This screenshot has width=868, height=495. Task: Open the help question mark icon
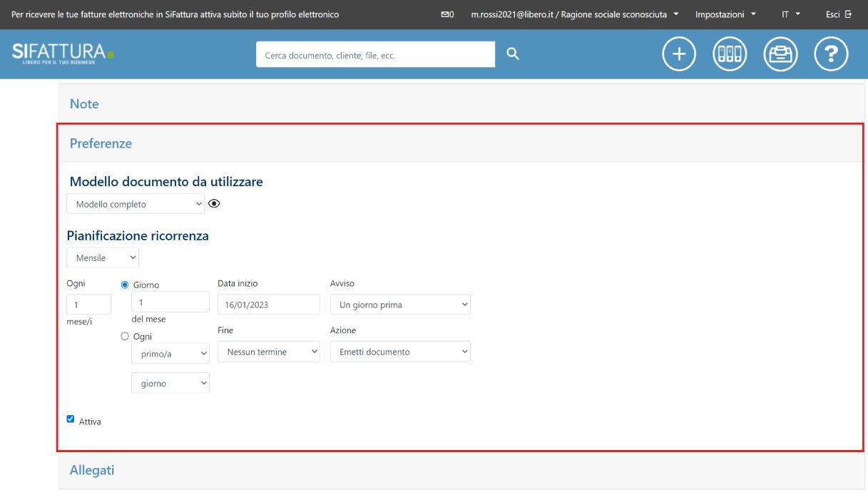[x=831, y=54]
